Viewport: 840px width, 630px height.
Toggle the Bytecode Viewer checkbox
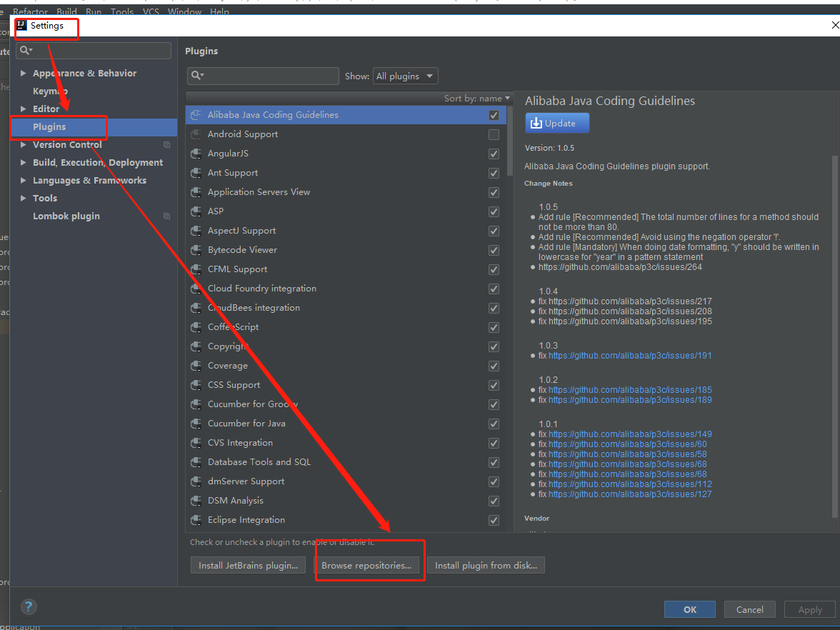(494, 250)
